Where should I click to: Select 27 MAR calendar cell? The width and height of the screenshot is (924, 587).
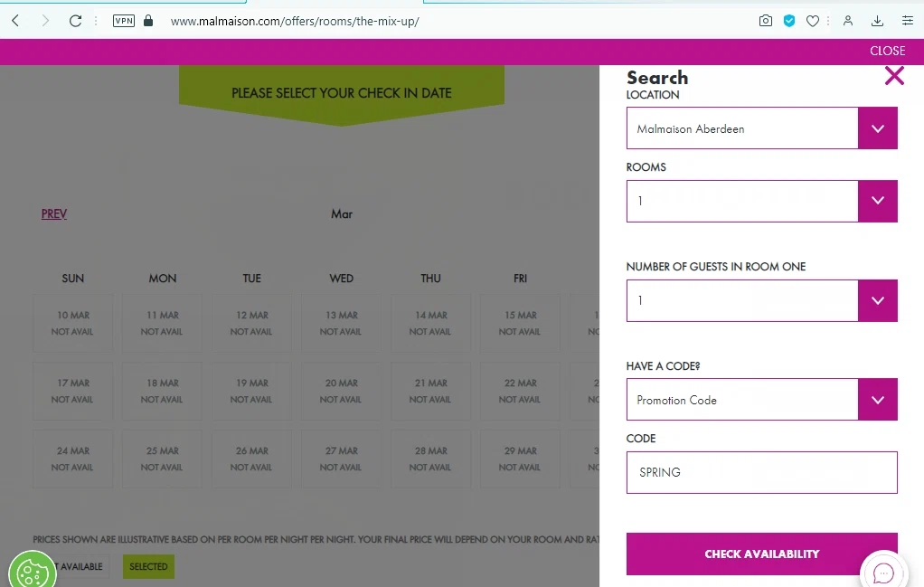(x=341, y=459)
